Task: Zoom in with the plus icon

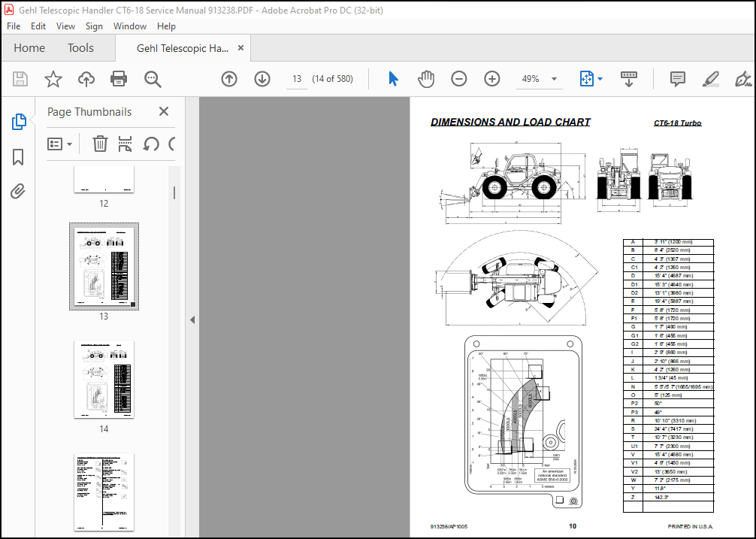Action: [x=491, y=79]
